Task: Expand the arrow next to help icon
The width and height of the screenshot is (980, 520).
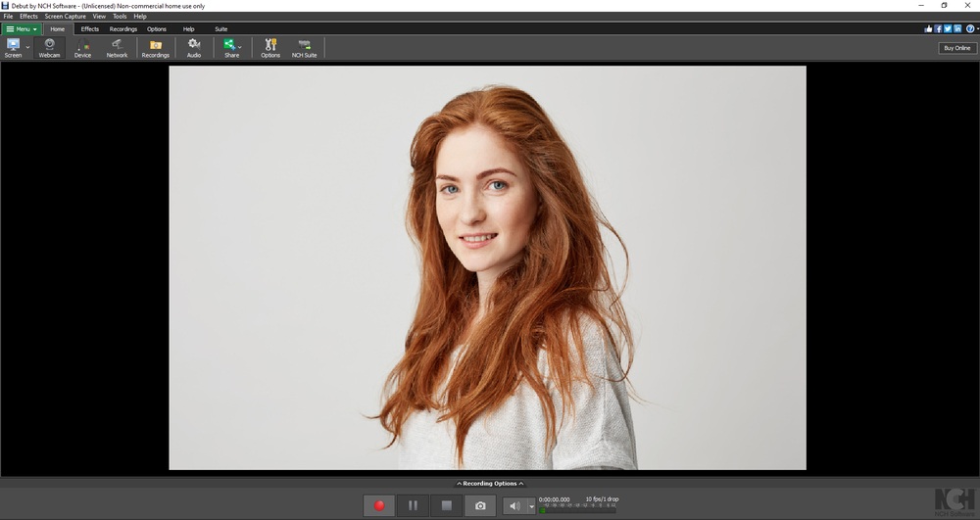Action: pos(977,28)
